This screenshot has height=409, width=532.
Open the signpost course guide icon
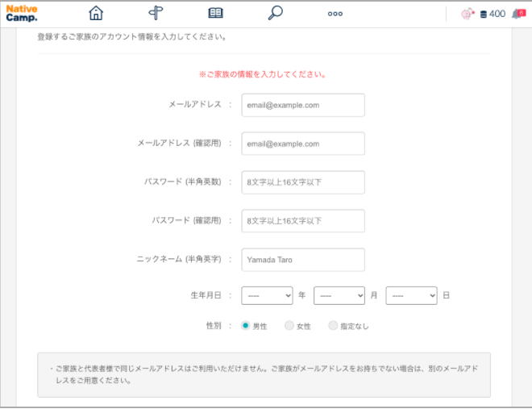156,13
